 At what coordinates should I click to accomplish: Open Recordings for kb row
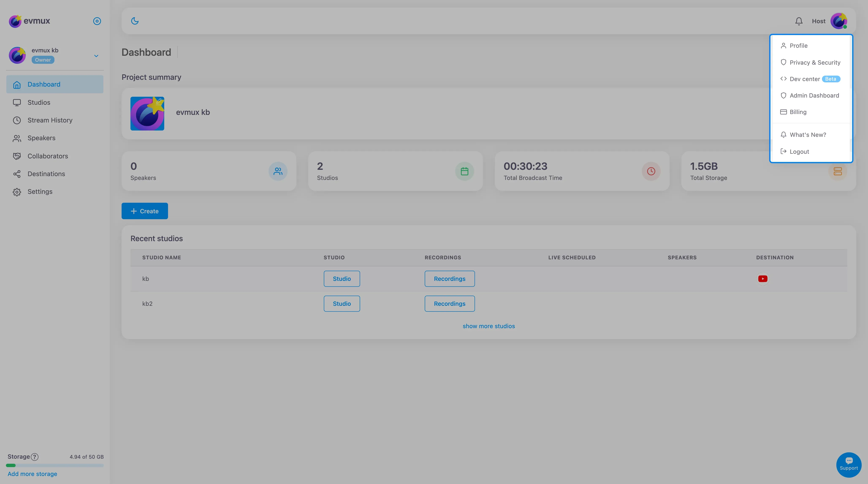point(449,279)
